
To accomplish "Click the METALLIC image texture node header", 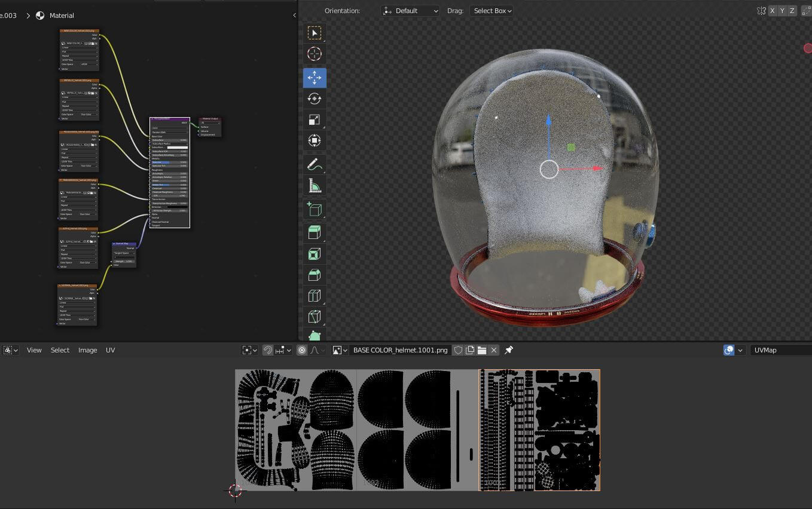I will coord(80,80).
